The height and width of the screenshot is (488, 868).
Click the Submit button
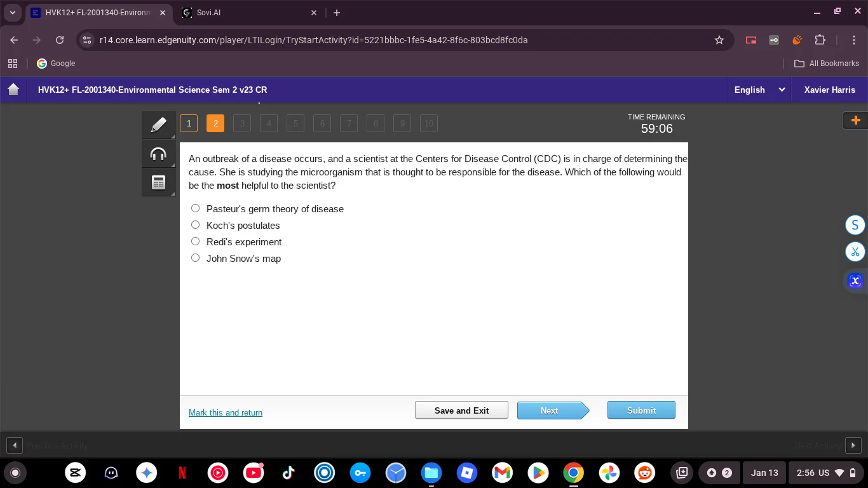point(641,410)
